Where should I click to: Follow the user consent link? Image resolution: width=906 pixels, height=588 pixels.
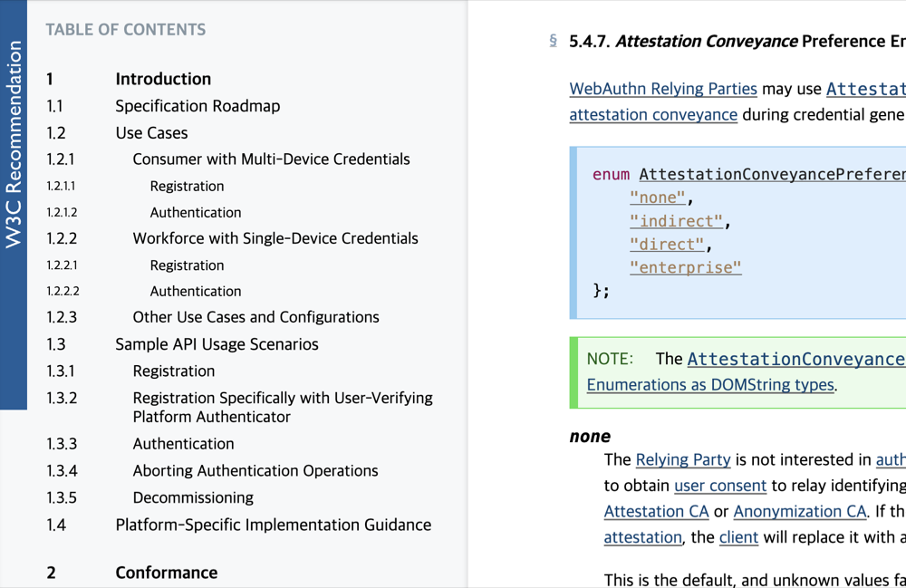[x=720, y=486]
